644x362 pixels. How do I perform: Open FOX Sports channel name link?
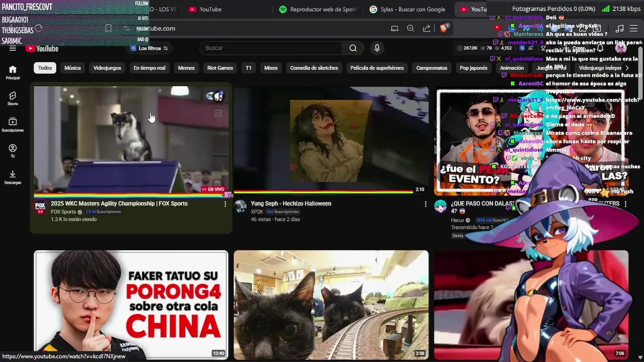tap(63, 212)
